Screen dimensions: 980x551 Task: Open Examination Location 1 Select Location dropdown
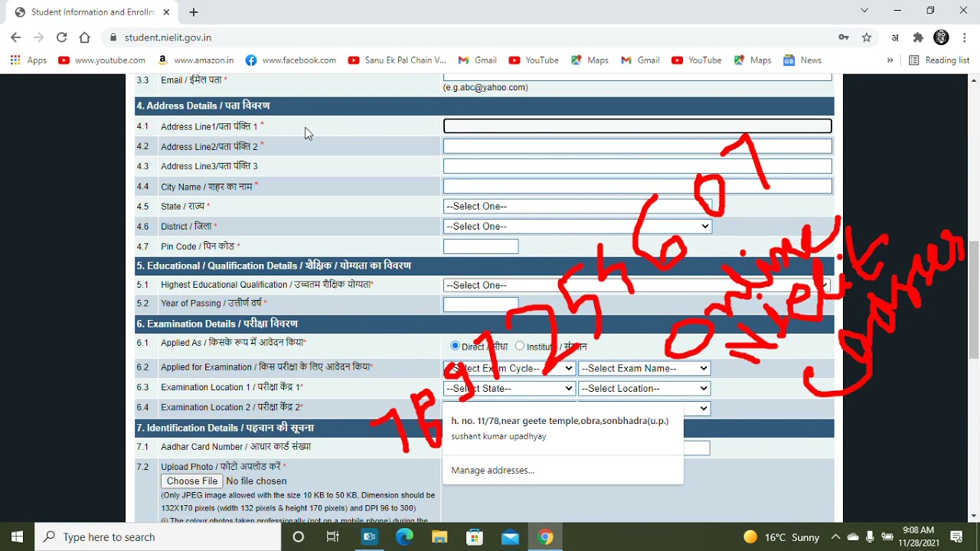click(x=645, y=388)
